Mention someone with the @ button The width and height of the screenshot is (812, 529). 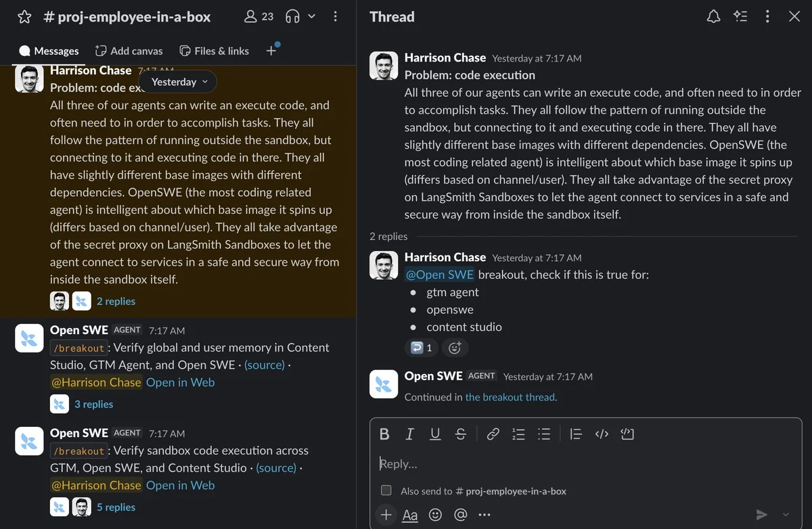pos(461,515)
